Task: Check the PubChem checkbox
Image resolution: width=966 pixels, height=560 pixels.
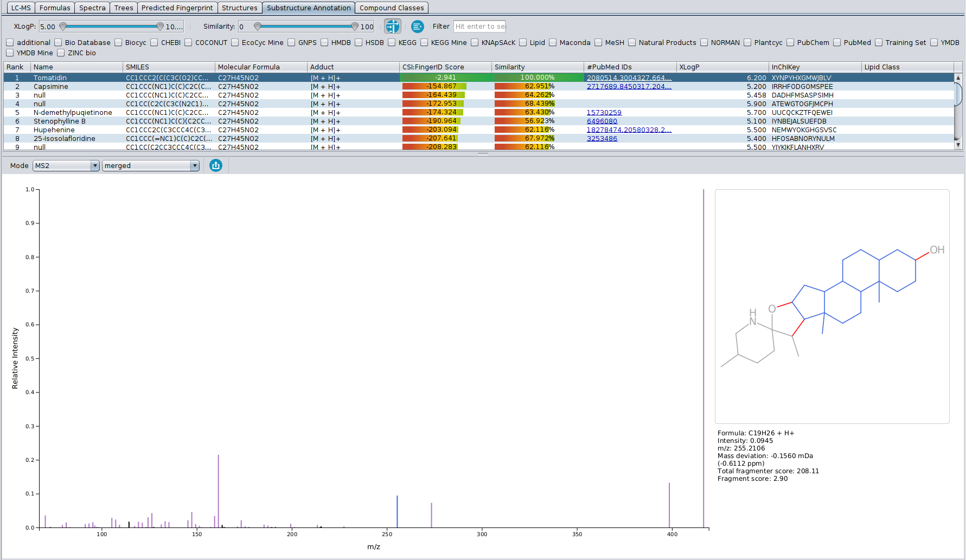Action: coord(790,42)
